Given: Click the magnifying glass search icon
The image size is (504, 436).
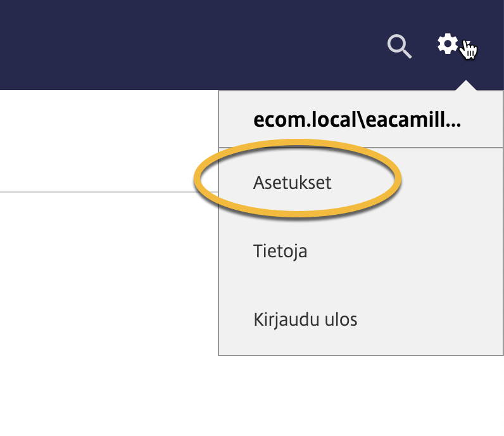Looking at the screenshot, I should 400,46.
